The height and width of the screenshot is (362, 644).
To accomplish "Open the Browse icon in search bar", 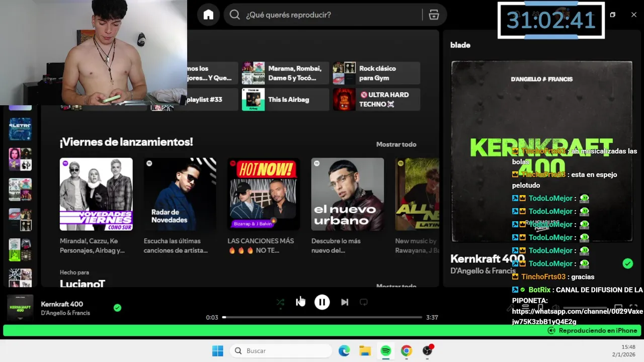I will (x=434, y=15).
